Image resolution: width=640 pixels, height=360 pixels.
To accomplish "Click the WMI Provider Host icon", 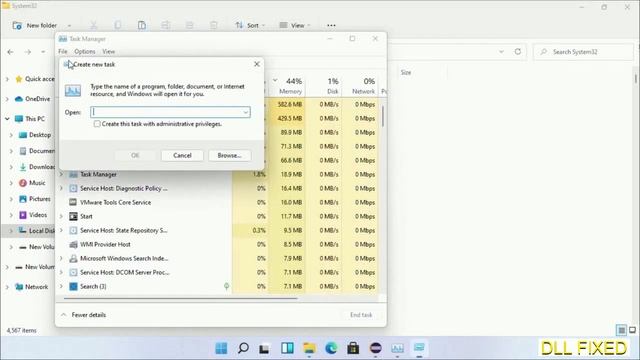I will point(73,244).
